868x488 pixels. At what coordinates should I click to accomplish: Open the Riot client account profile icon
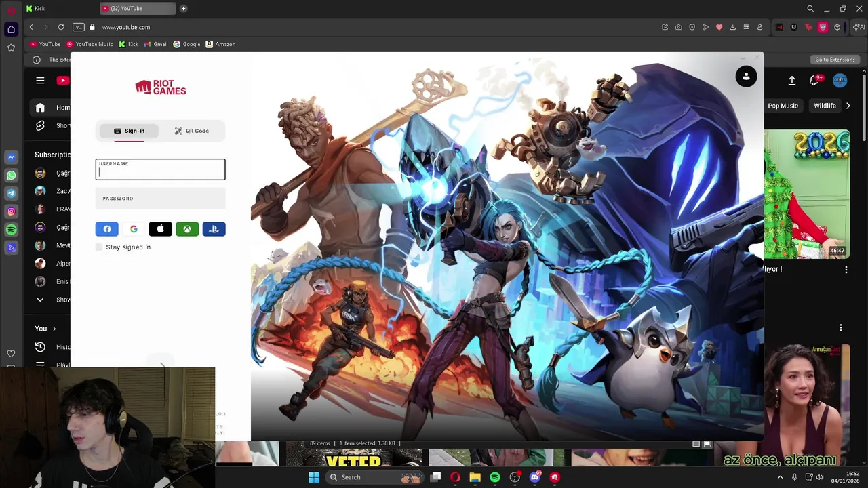(746, 77)
